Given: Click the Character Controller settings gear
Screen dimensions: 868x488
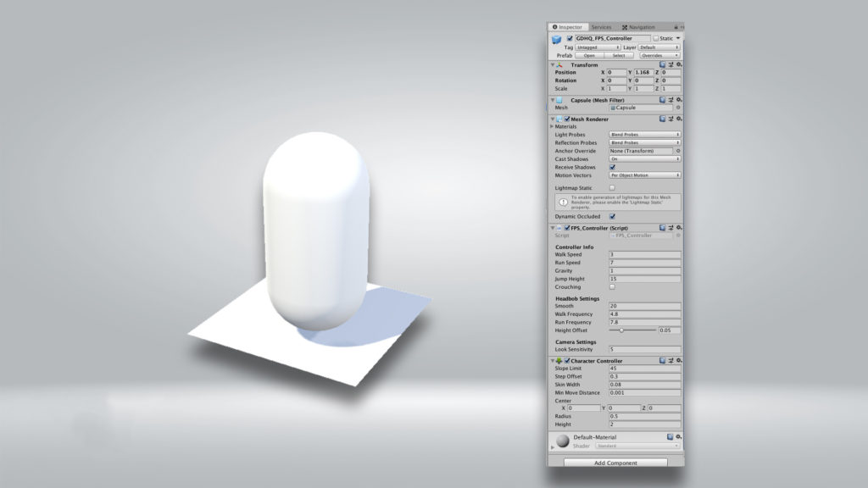Looking at the screenshot, I should (679, 360).
